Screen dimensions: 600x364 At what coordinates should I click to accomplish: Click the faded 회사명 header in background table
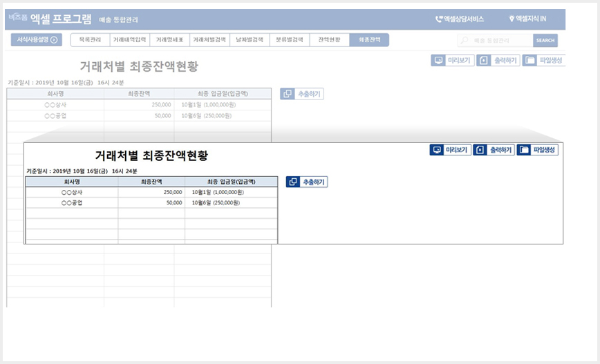point(55,94)
